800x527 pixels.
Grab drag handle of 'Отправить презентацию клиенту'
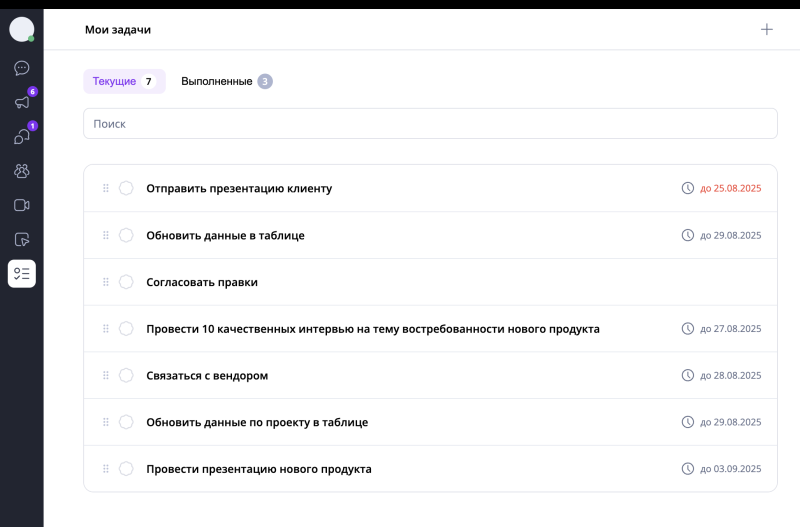[x=106, y=188]
